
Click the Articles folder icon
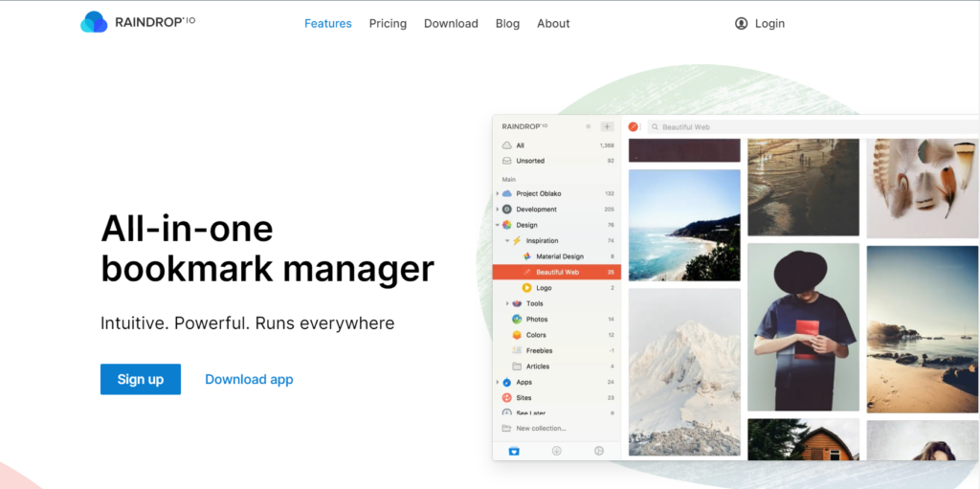pyautogui.click(x=517, y=366)
